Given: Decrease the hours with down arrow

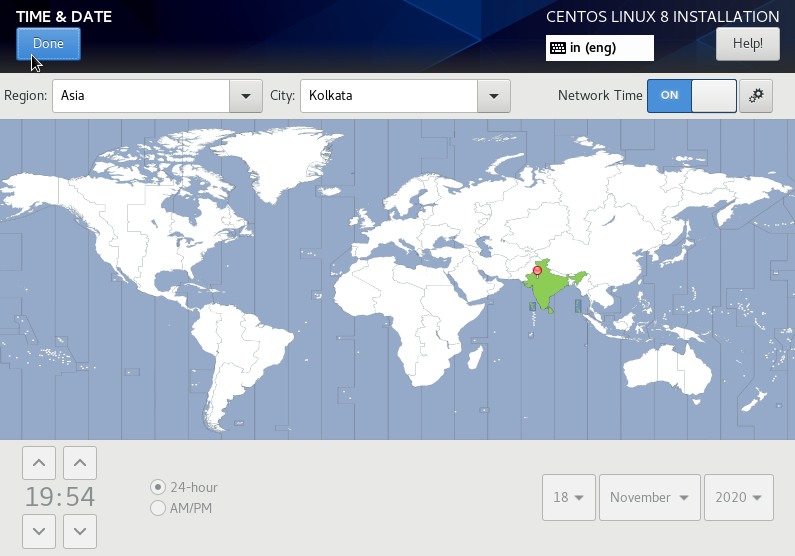Looking at the screenshot, I should (39, 531).
